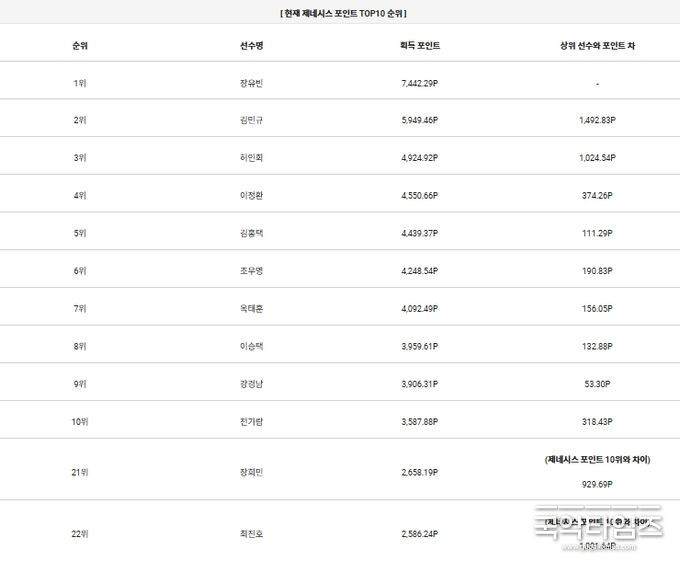This screenshot has width=680, height=561.
Task: Click the 9위 rank cell
Action: pyautogui.click(x=80, y=384)
